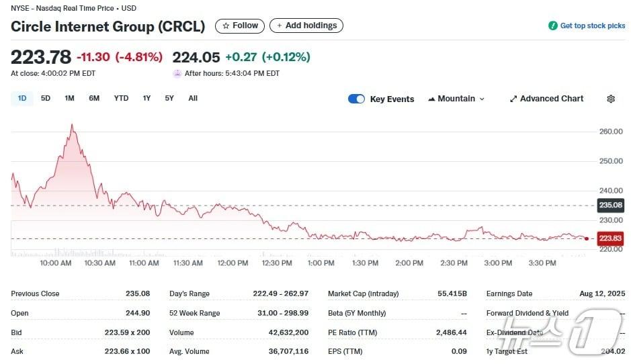Click the 235.08 previous close label
Screen dimensions: 631x364
coord(610,205)
